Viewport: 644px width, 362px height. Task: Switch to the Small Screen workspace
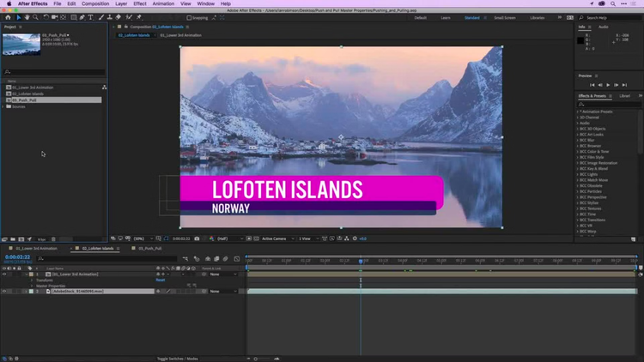(504, 17)
